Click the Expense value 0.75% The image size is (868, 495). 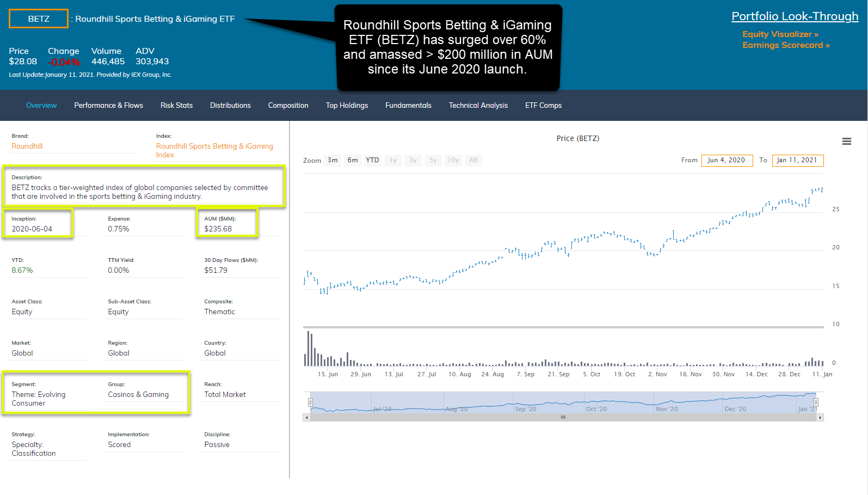pos(119,229)
